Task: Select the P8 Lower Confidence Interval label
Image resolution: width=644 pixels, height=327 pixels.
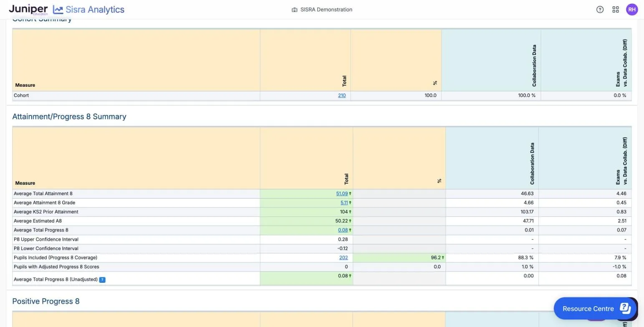Action: 46,249
